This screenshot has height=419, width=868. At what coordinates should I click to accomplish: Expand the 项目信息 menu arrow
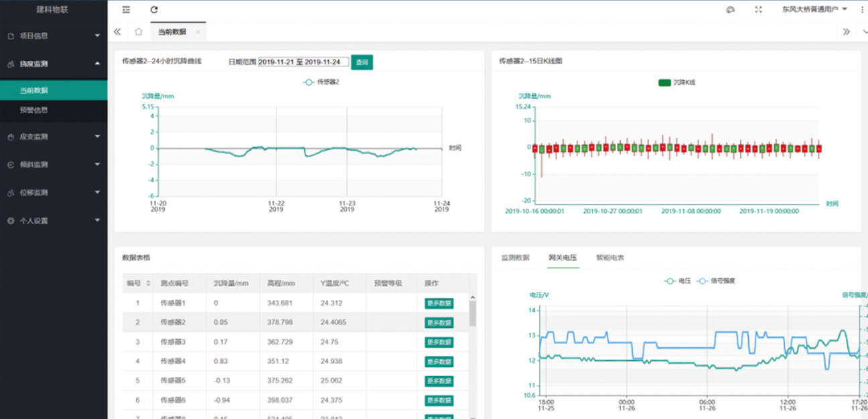coord(98,35)
